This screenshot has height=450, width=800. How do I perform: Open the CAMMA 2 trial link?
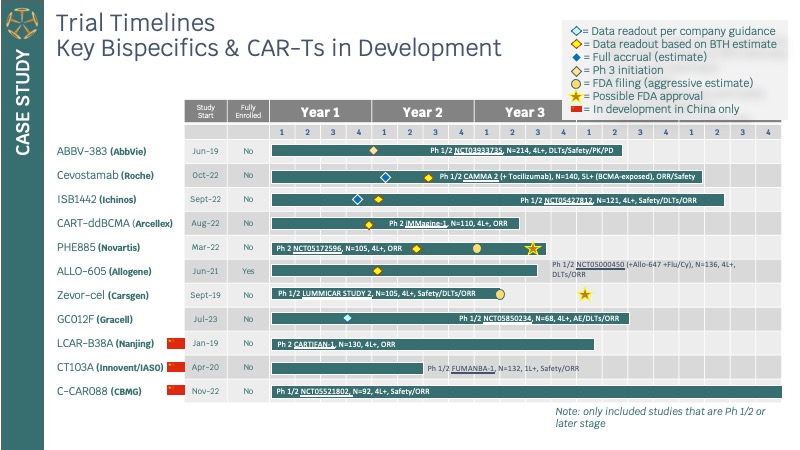481,177
